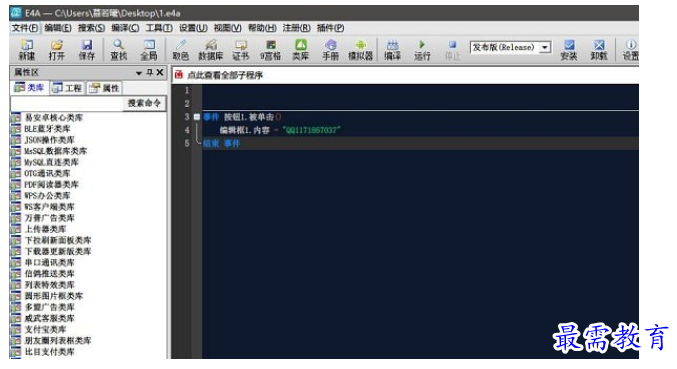The width and height of the screenshot is (677, 369).
Task: Click the 停止 stop toolbar icon
Action: click(452, 50)
